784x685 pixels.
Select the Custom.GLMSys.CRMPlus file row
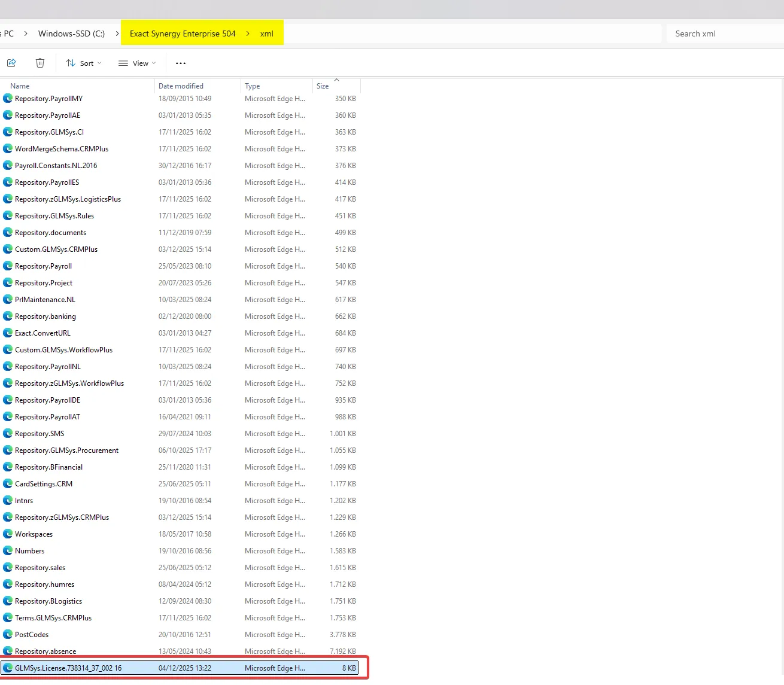pyautogui.click(x=56, y=249)
